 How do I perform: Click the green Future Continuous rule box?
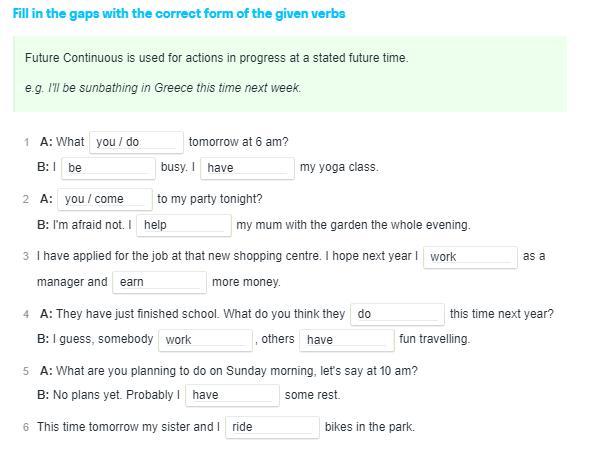point(290,74)
